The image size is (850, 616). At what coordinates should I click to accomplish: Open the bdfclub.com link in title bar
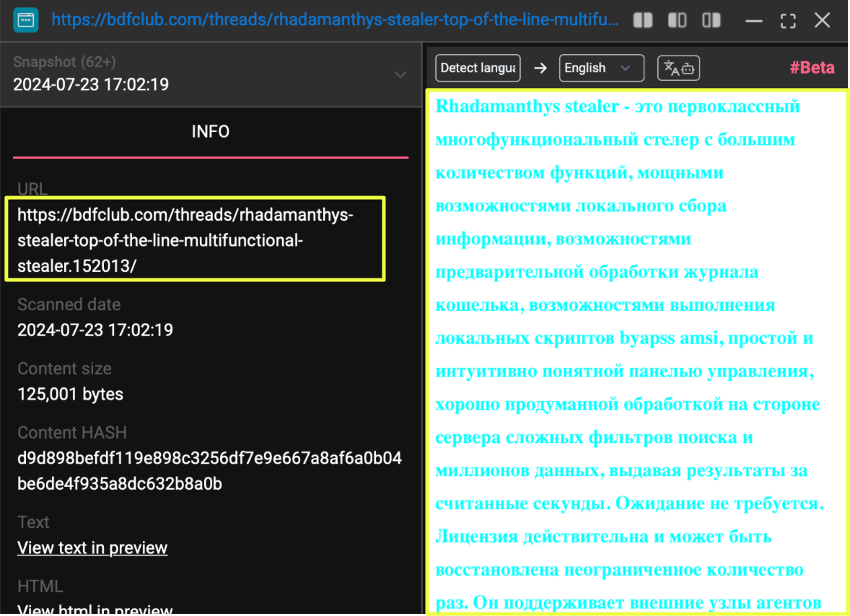pyautogui.click(x=335, y=19)
